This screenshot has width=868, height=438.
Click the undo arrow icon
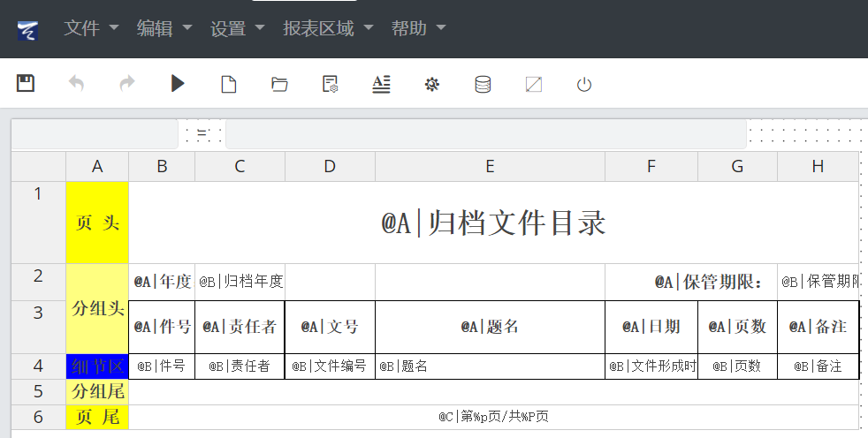(77, 84)
